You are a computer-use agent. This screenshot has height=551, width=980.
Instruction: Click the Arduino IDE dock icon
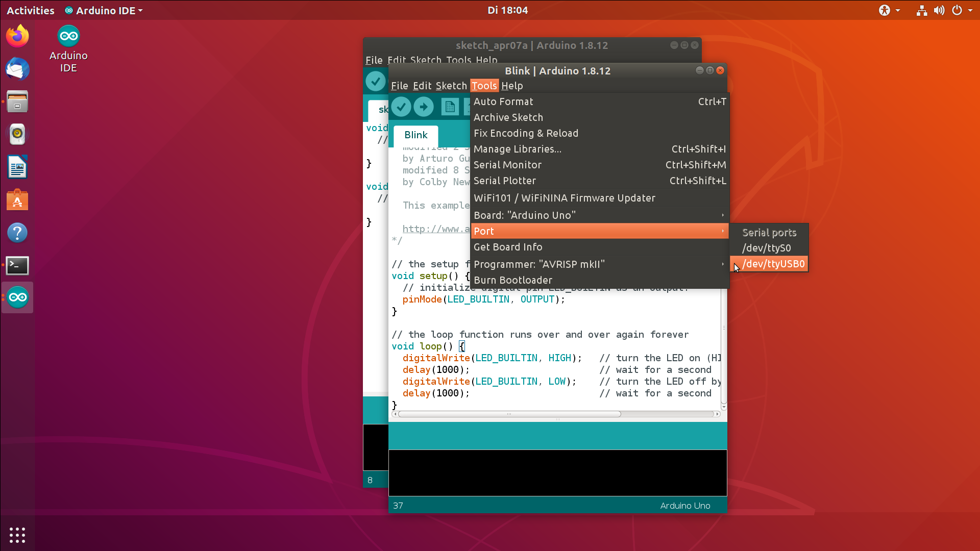17,297
